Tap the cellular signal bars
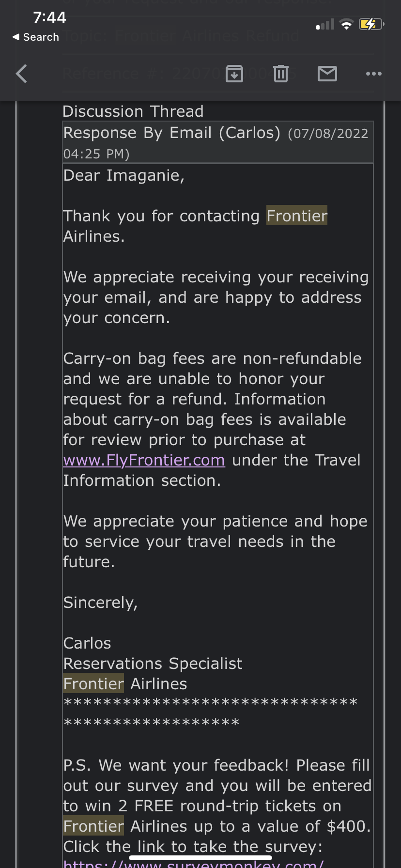 point(325,24)
